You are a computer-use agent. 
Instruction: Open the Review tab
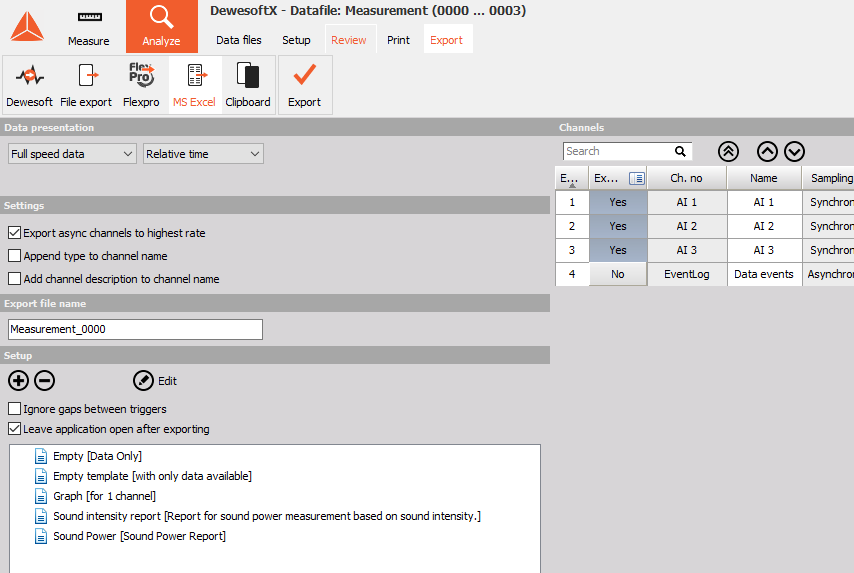349,40
